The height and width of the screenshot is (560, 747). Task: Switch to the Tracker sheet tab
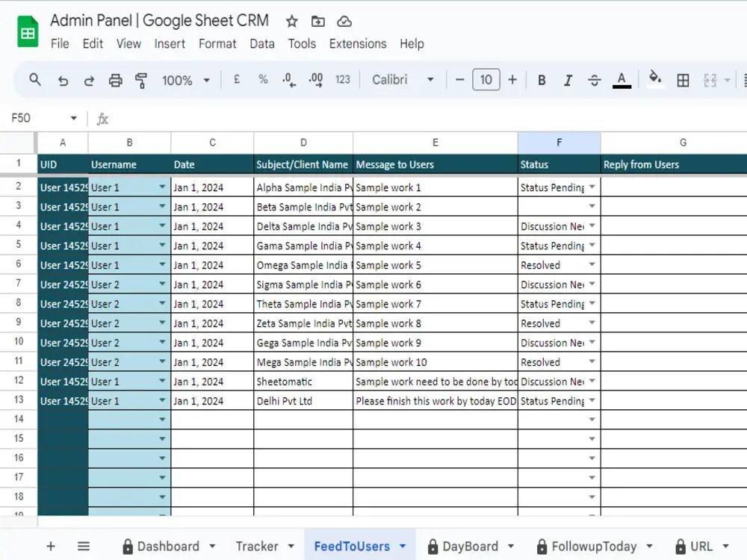[x=264, y=547]
